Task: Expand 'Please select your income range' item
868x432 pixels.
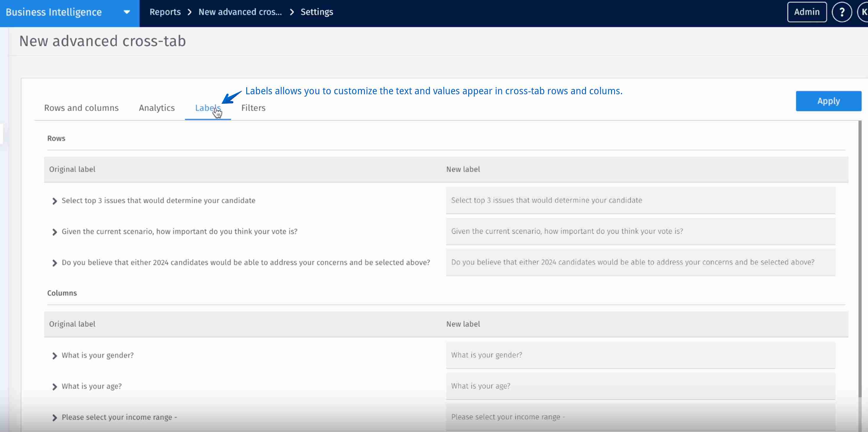Action: 55,418
